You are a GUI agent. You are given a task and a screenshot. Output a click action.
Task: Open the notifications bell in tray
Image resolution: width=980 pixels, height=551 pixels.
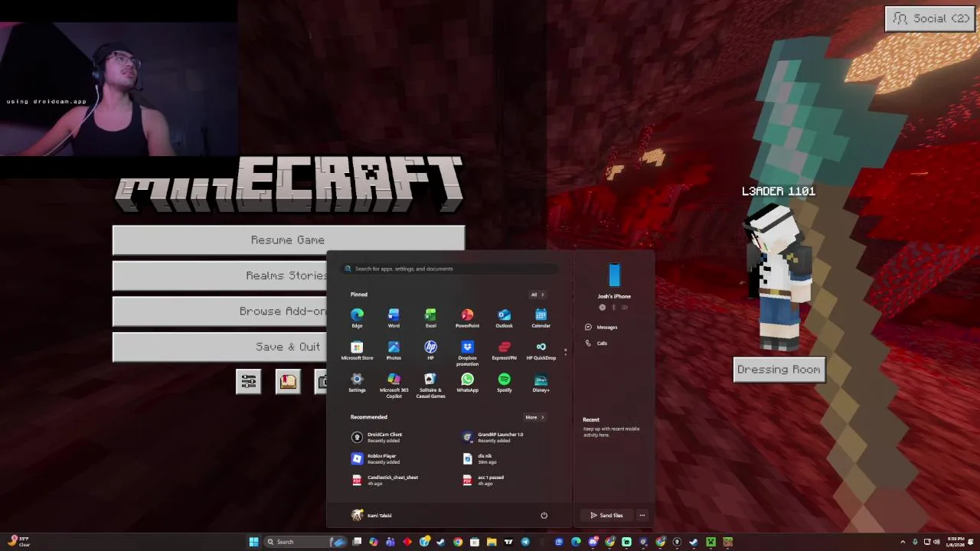click(970, 542)
